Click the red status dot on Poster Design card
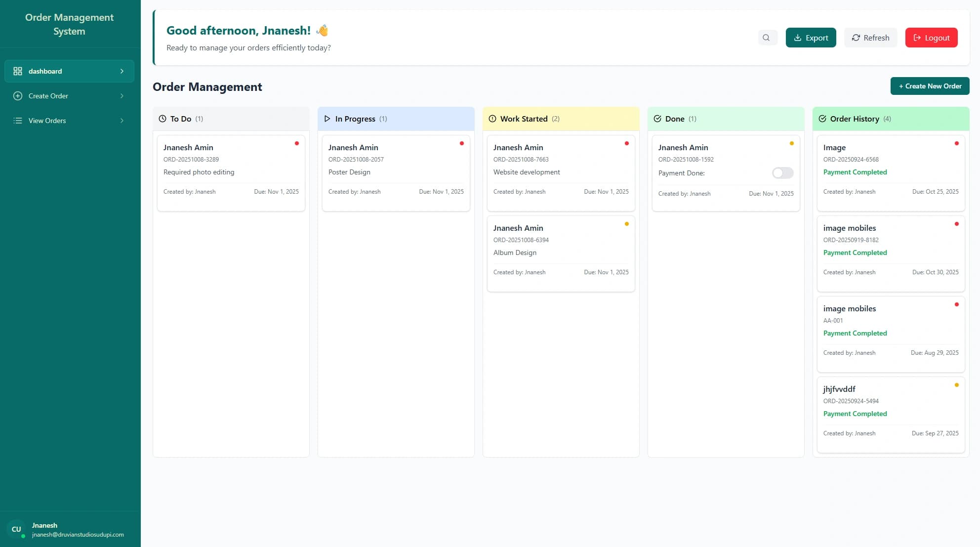980x547 pixels. coord(462,143)
